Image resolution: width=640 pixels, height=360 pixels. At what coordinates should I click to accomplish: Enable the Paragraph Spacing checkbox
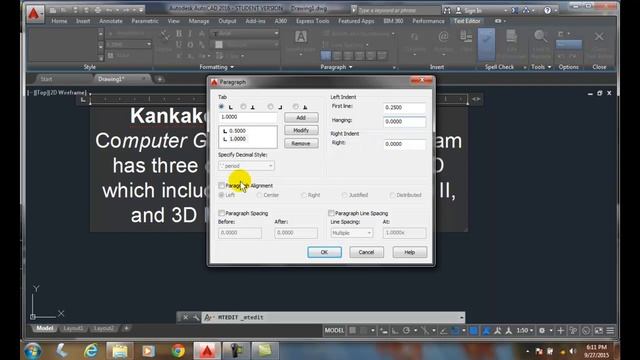click(222, 213)
